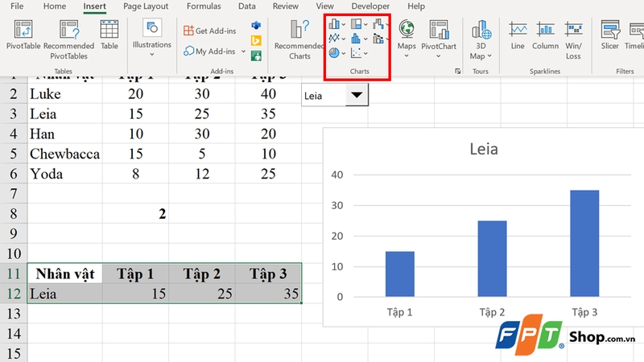Click Get Add-ins
Image resolution: width=644 pixels, height=362 pixels.
pos(210,31)
